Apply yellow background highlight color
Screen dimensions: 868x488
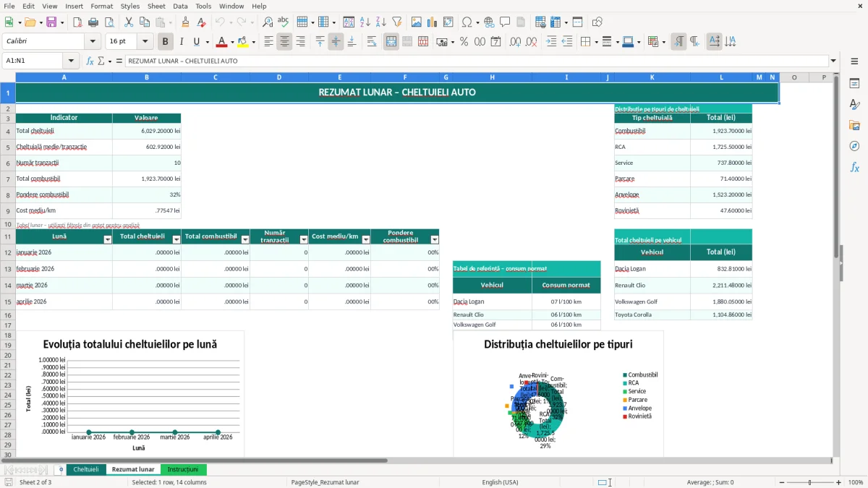(x=242, y=42)
